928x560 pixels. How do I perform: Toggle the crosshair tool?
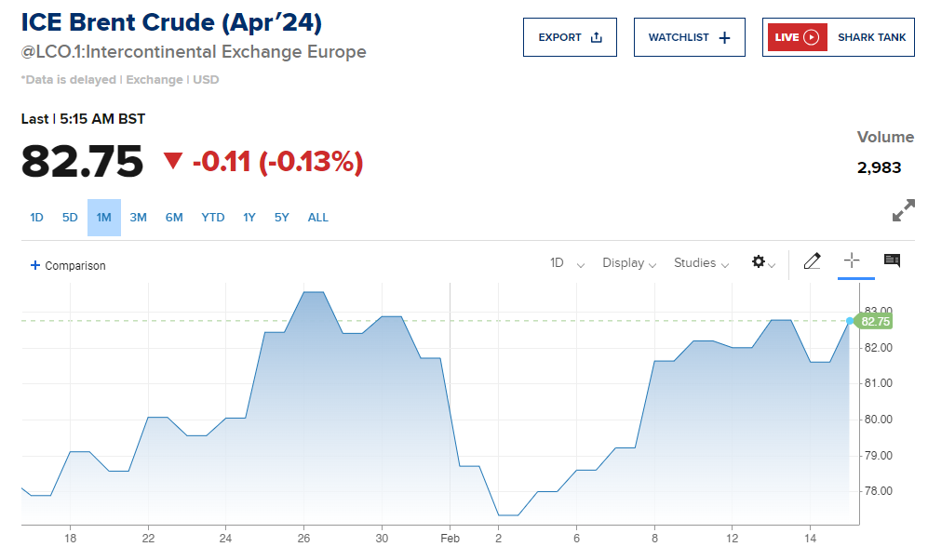tap(852, 260)
